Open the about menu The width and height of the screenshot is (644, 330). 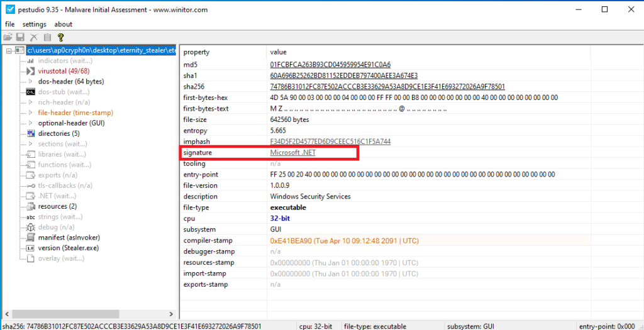(64, 25)
